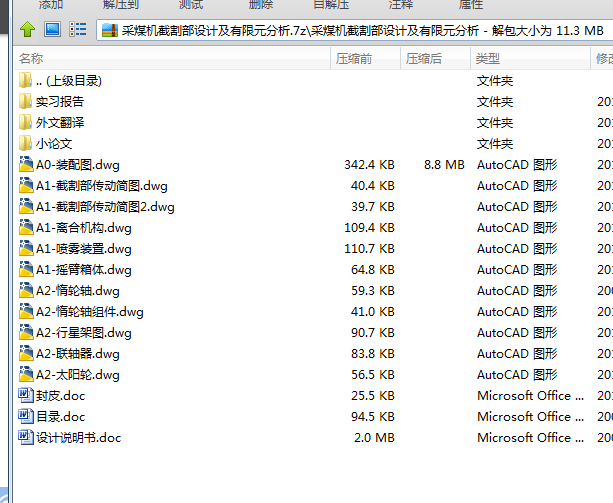613x503 pixels.
Task: Click 文件夹 type of 小论文 row
Action: (x=495, y=144)
